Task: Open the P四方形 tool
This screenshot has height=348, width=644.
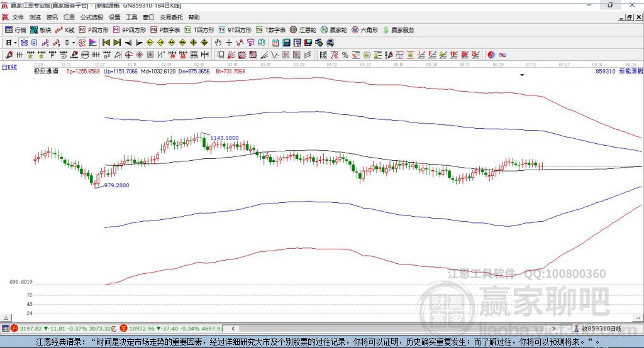Action: pos(94,30)
